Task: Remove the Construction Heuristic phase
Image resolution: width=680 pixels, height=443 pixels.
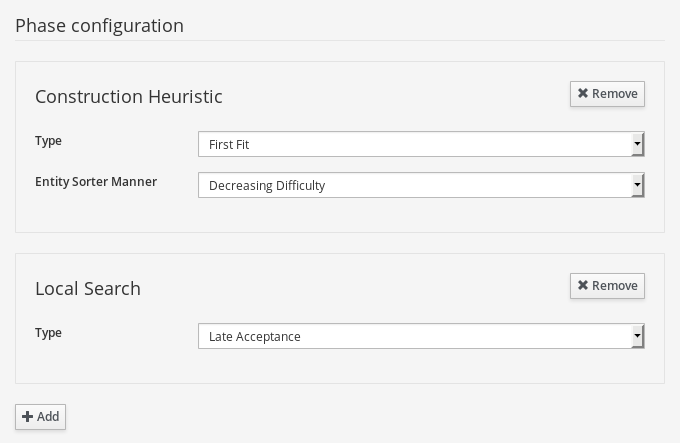Action: tap(607, 94)
